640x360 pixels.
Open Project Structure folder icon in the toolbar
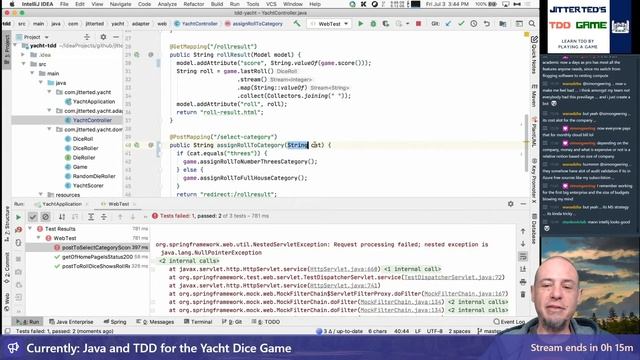pyautogui.click(x=503, y=24)
